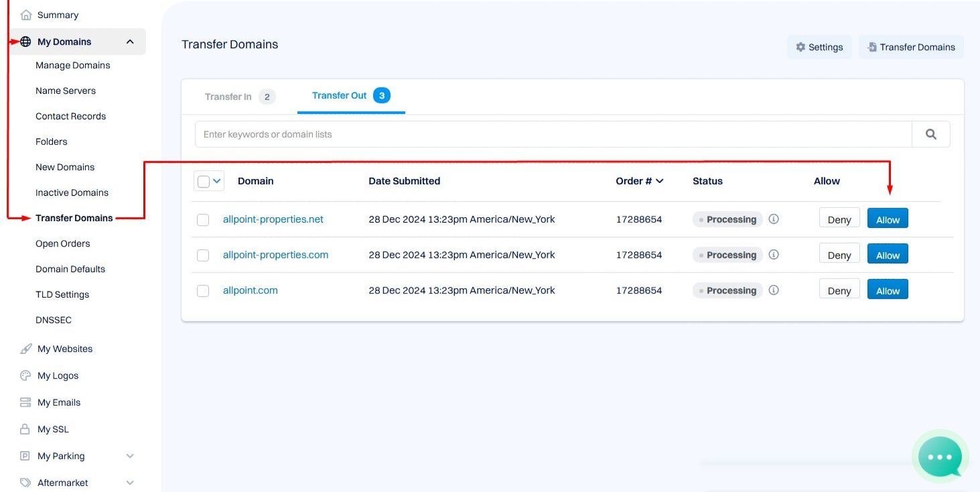Click the My SSL padlock icon
This screenshot has width=980, height=492.
pyautogui.click(x=25, y=429)
